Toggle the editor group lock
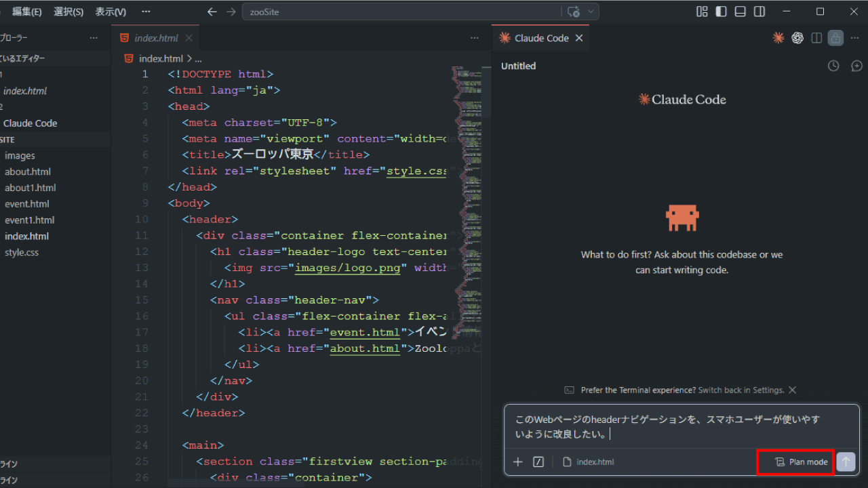This screenshot has width=868, height=488. [835, 38]
